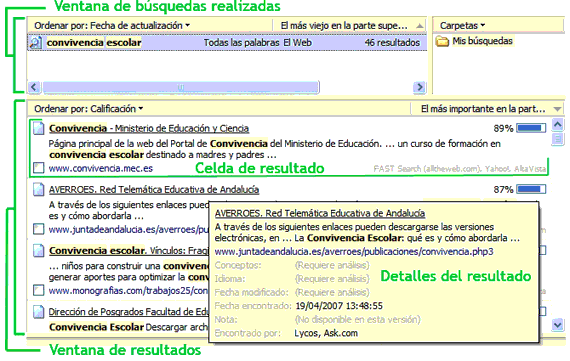Click Idioma (Requiere análisis) in popup
Screen dimensions: 570x361
point(292,279)
